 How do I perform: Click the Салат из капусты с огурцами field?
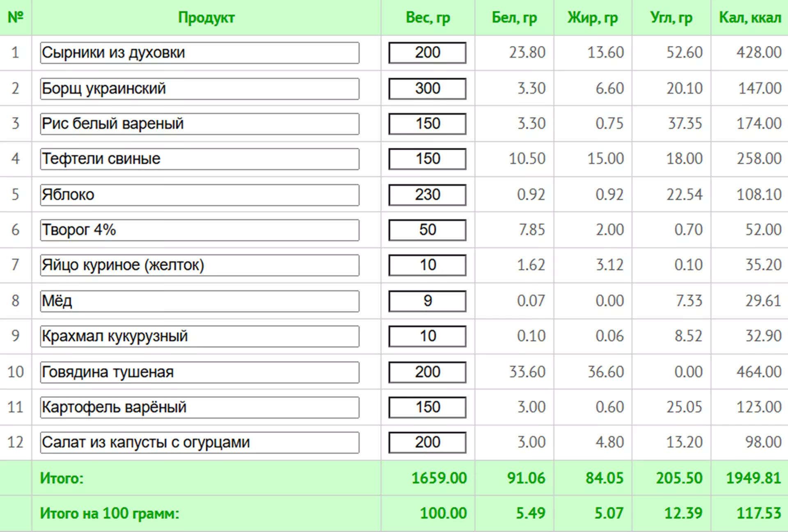[199, 443]
